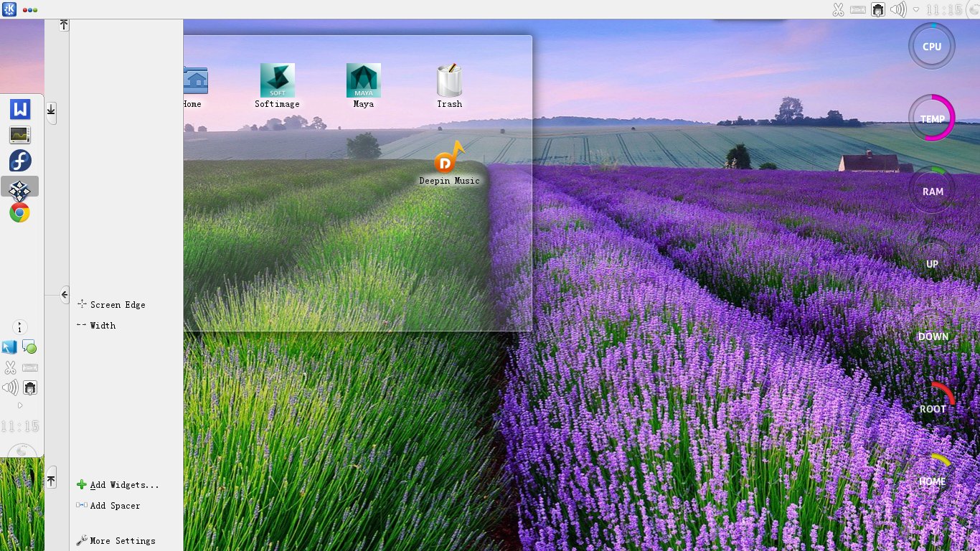
Task: Launch Google Chrome from left panel
Action: (19, 212)
